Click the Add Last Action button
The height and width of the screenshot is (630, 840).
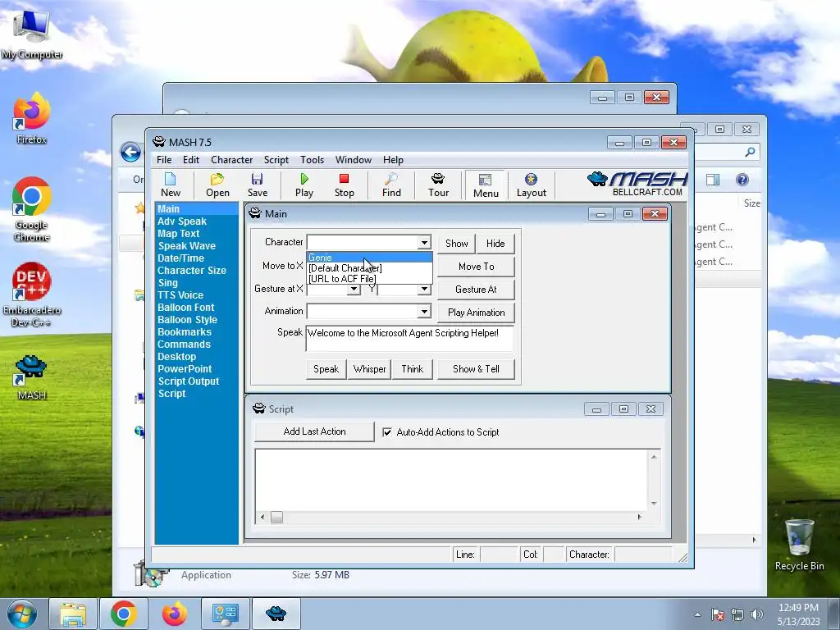coord(314,431)
